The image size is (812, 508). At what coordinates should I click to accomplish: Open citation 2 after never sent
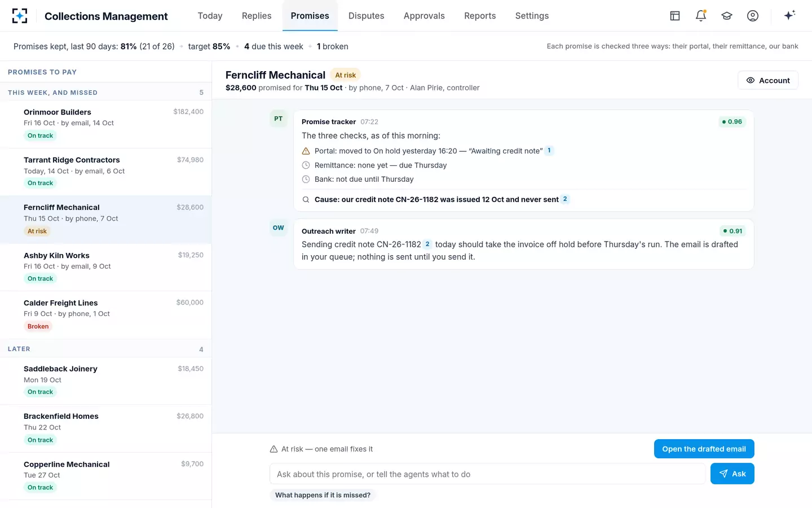click(x=565, y=199)
